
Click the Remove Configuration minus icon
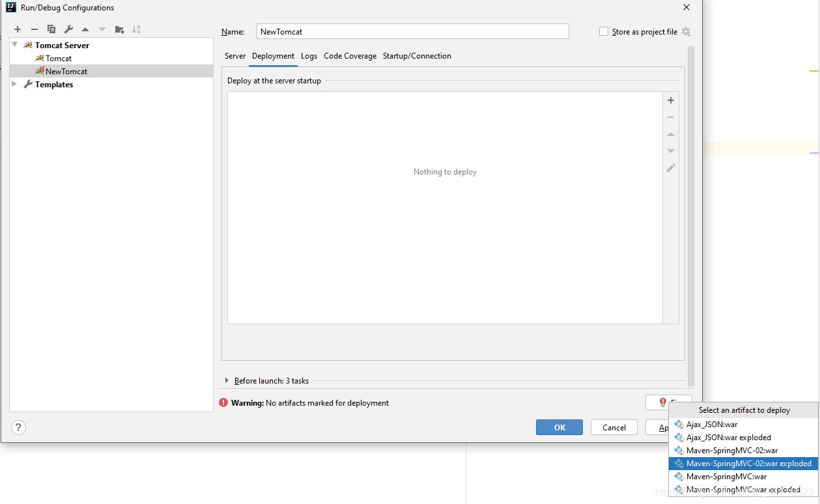tap(35, 29)
